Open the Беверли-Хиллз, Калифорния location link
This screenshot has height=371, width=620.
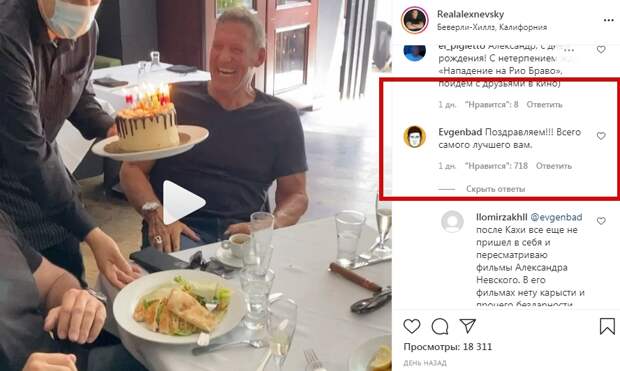492,27
